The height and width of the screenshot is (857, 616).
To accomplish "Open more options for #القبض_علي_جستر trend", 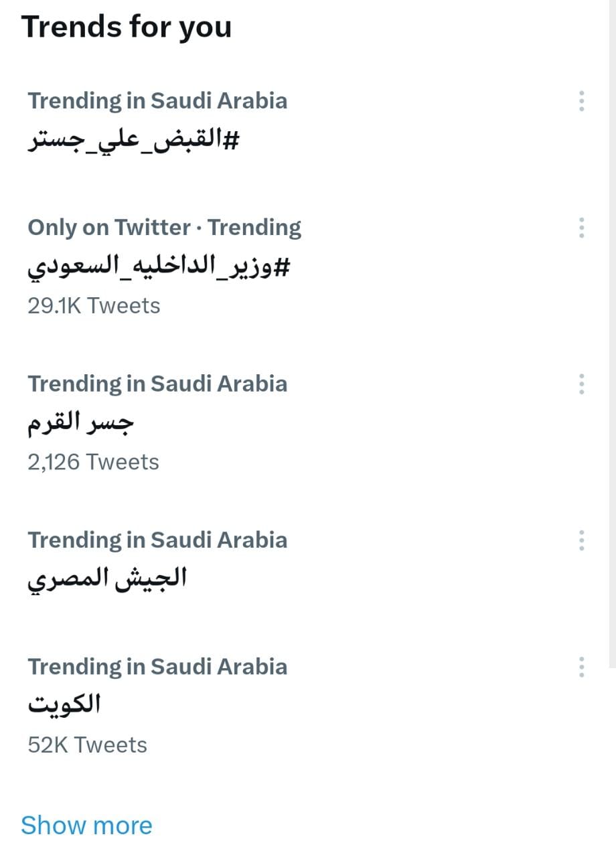I will (x=581, y=101).
